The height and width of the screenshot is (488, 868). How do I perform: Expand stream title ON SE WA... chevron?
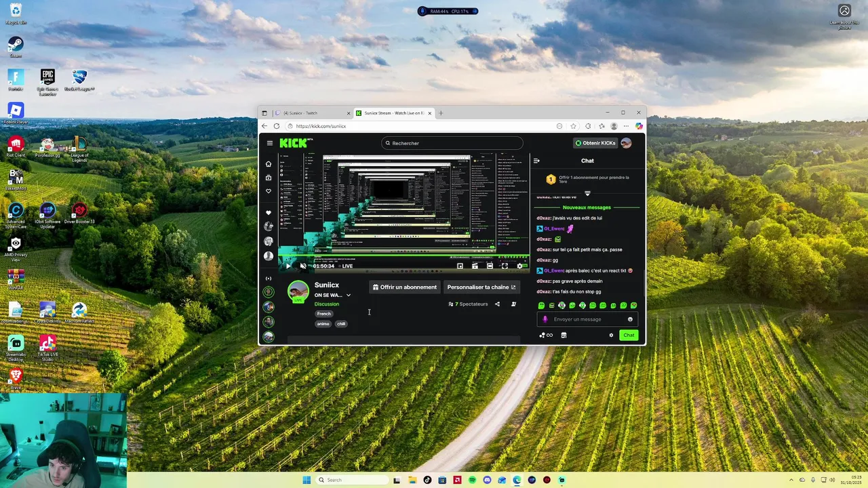pyautogui.click(x=349, y=296)
